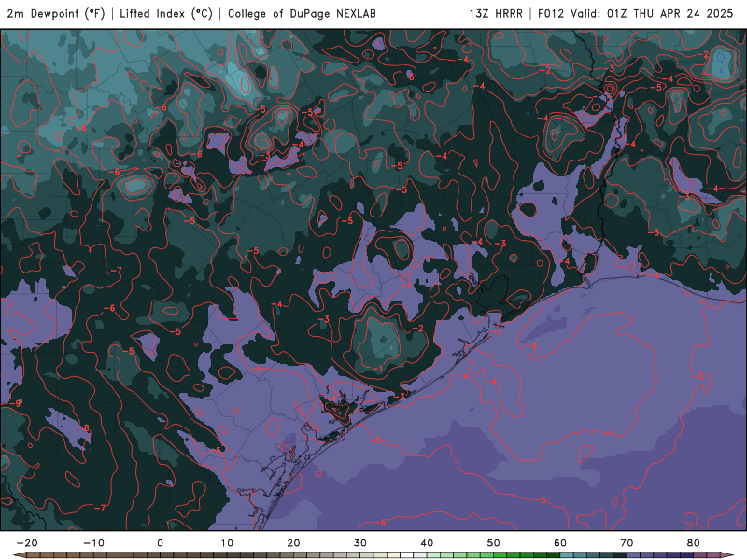
Task: Click the '40' tick label on colorbar
Action: 427,543
